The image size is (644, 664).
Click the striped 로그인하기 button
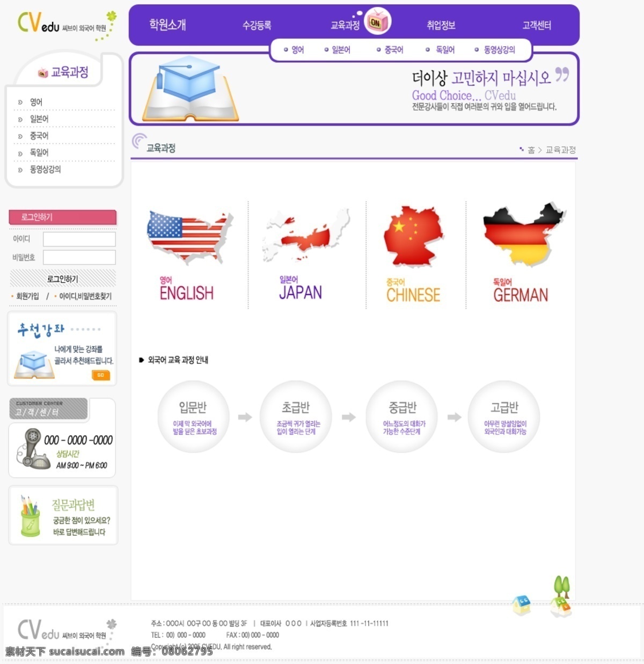click(x=63, y=279)
